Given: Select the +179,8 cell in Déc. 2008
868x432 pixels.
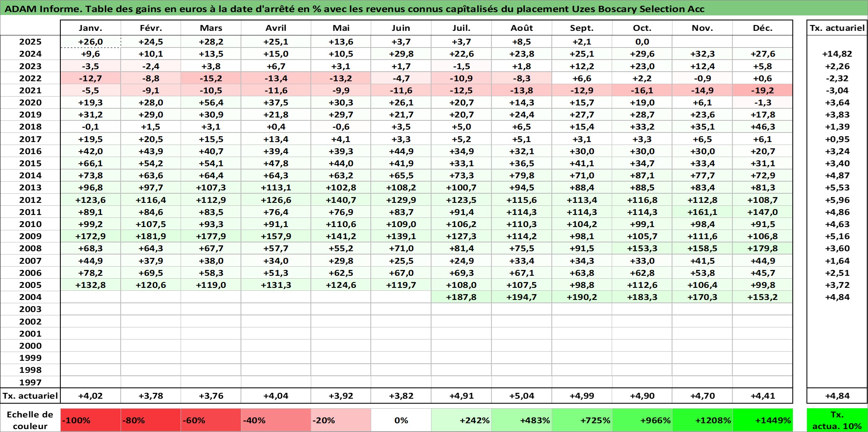Looking at the screenshot, I should coord(763,248).
